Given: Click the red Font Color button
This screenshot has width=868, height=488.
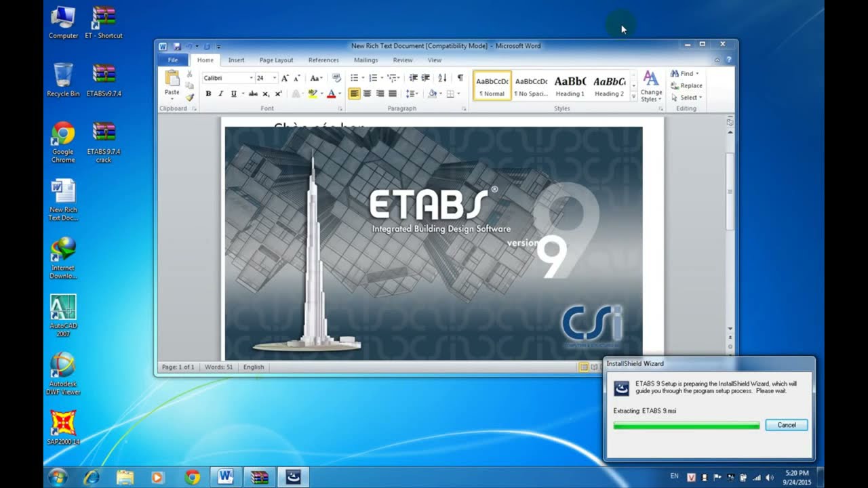Looking at the screenshot, I should coord(331,94).
